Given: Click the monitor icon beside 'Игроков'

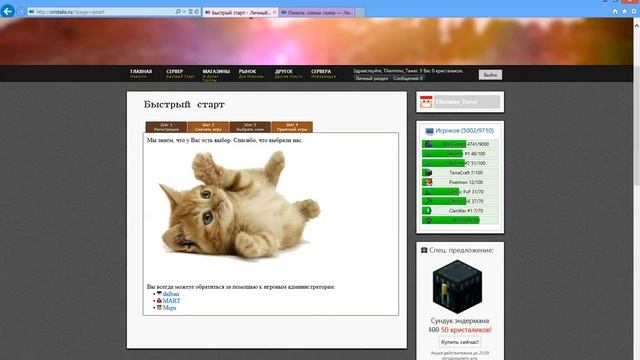Looking at the screenshot, I should coord(429,131).
